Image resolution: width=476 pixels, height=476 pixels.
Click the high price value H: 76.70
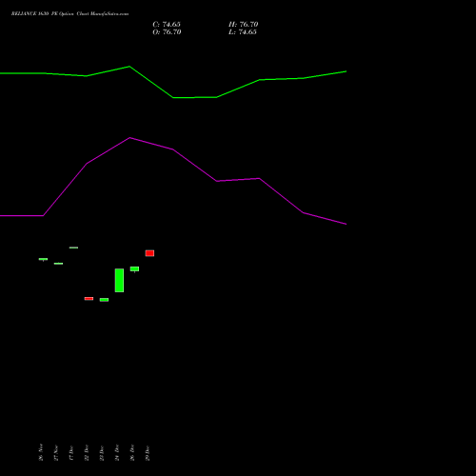click(x=244, y=25)
